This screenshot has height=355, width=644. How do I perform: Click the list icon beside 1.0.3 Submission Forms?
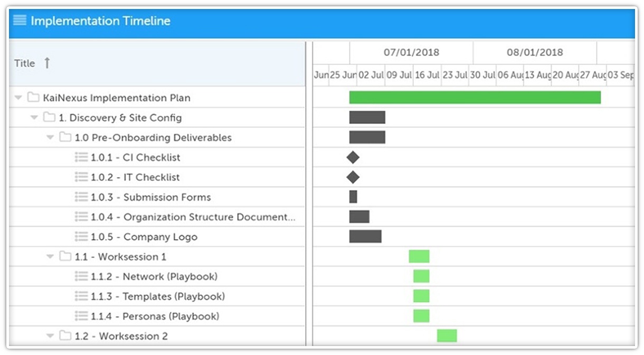click(81, 197)
